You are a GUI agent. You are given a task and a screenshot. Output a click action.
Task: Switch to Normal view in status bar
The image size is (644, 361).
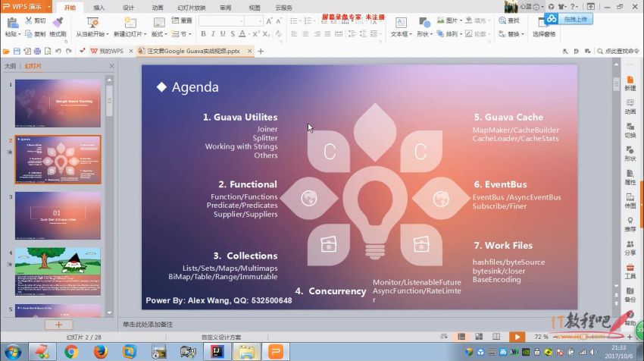[x=461, y=337]
